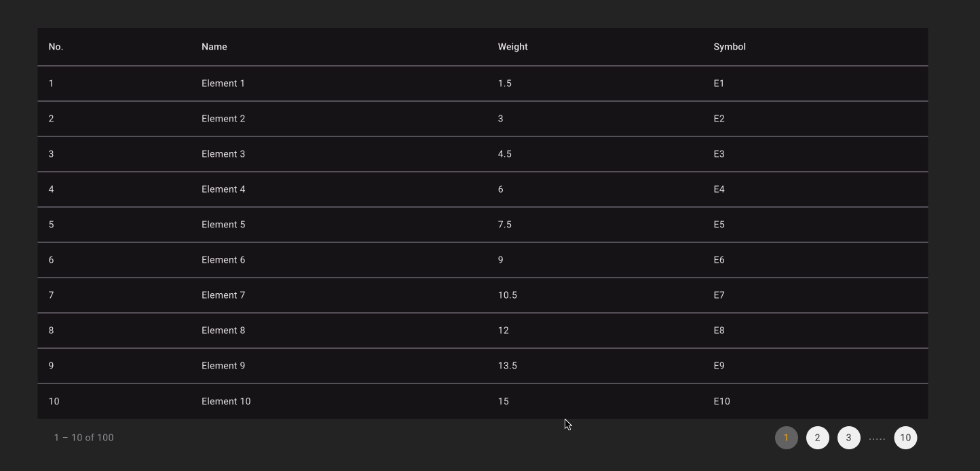Select the current page 1 indicator

786,438
